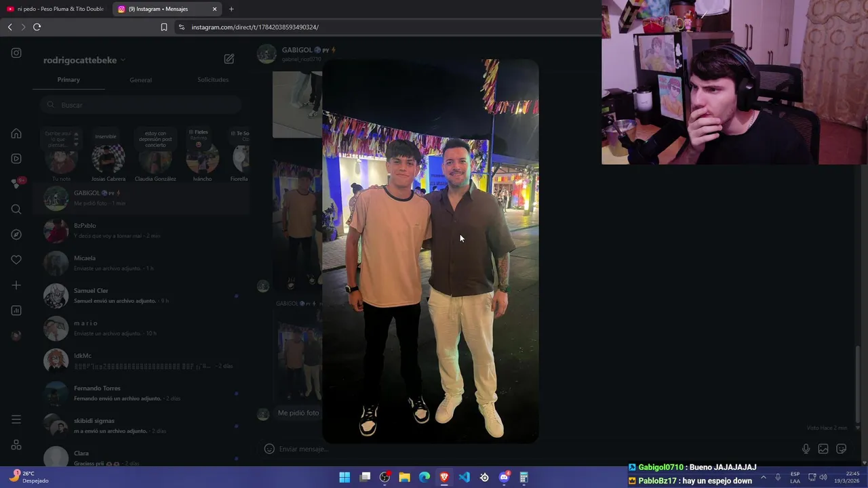Screen dimensions: 868x488
Task: Open the Fernando Torres conversation
Action: (141, 393)
